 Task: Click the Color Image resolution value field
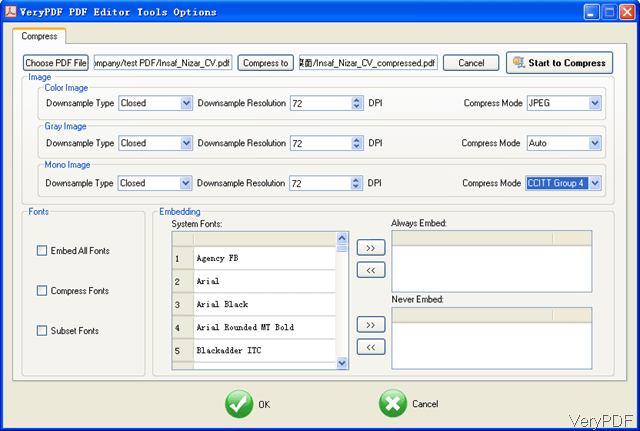point(321,103)
